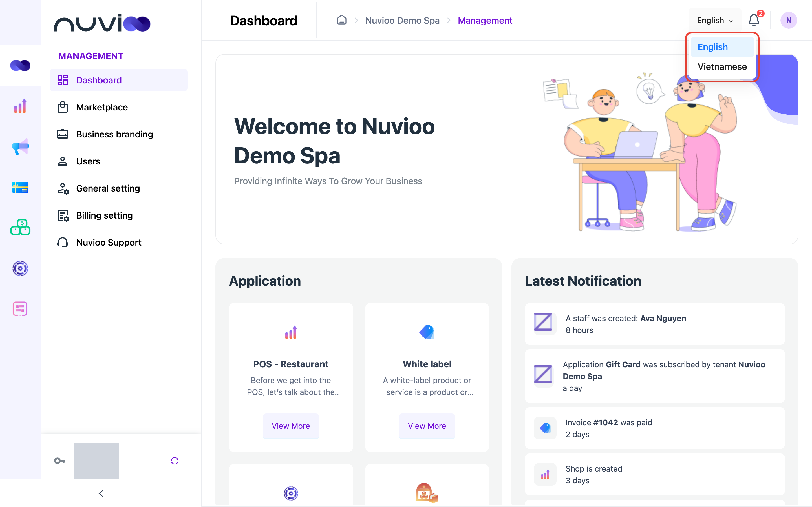Click View More under White label

pos(427,426)
